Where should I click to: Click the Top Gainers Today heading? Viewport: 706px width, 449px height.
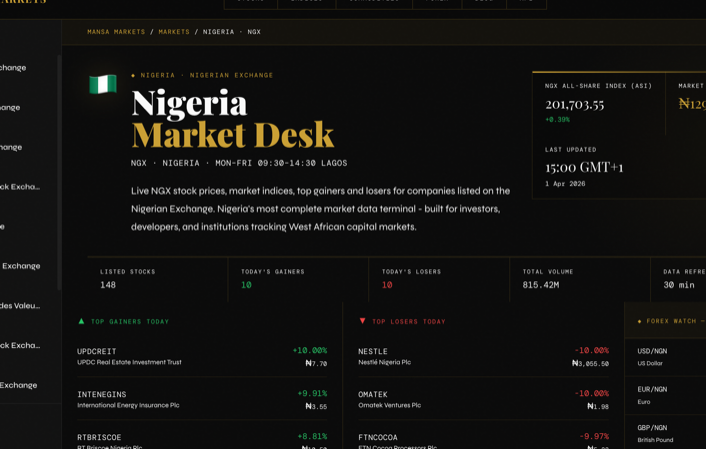(x=130, y=322)
